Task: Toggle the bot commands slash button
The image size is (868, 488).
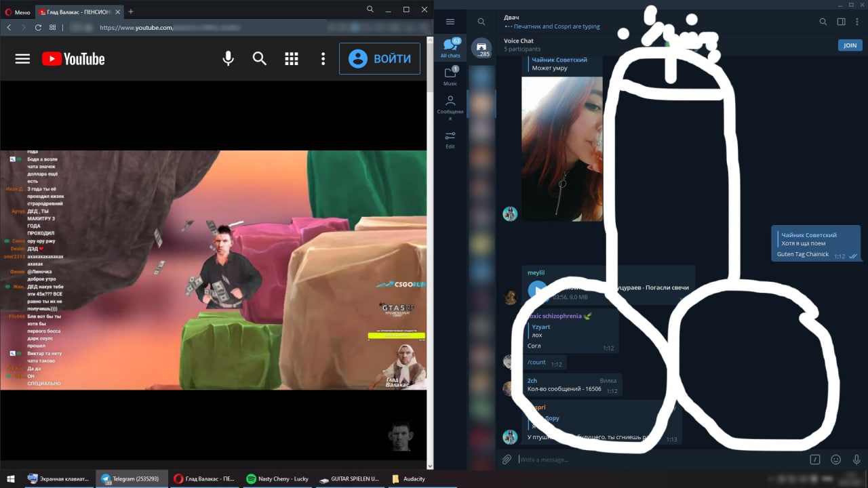Action: [815, 460]
